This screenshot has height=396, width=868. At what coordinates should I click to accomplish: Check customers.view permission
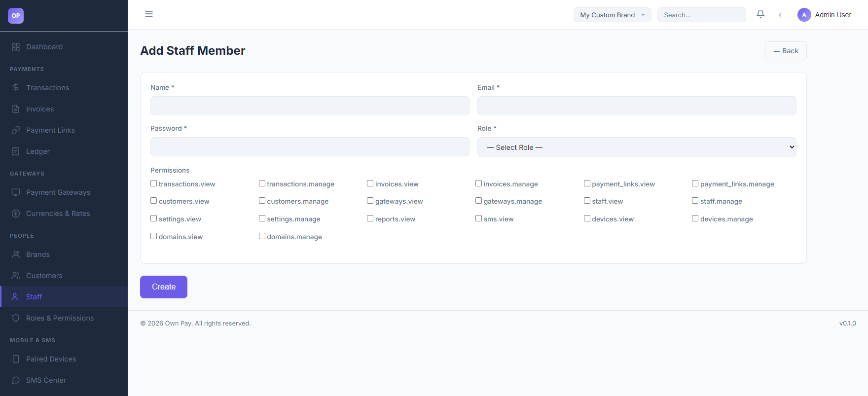(x=154, y=201)
